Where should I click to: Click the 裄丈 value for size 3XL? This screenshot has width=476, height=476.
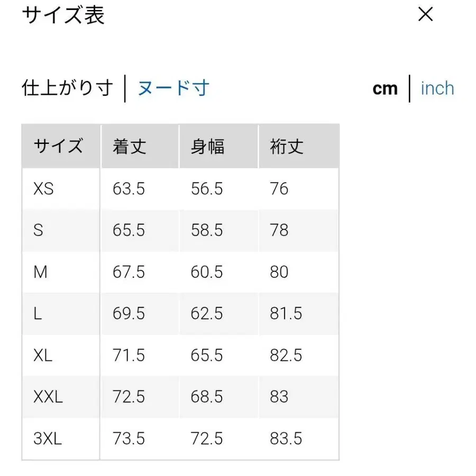pyautogui.click(x=285, y=438)
